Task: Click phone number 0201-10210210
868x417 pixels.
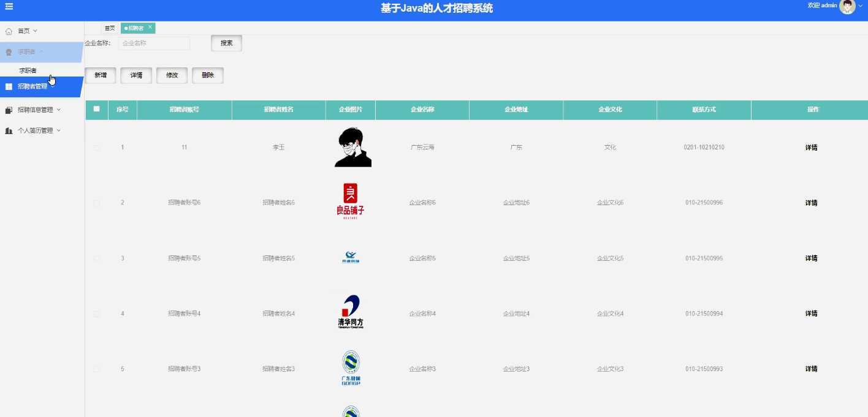Action: (704, 148)
